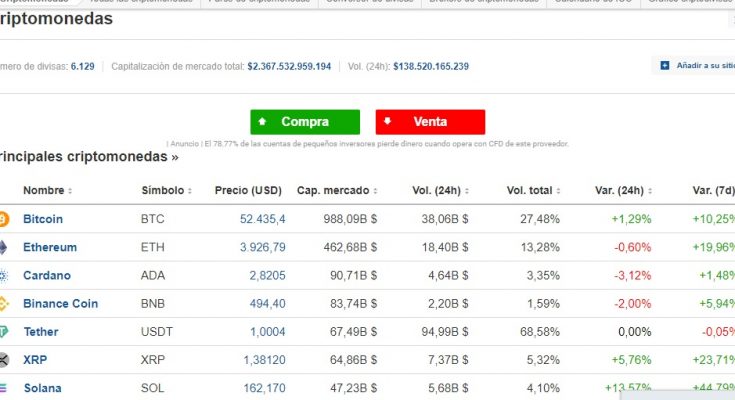Click the Precio (USD) column header

pos(248,190)
